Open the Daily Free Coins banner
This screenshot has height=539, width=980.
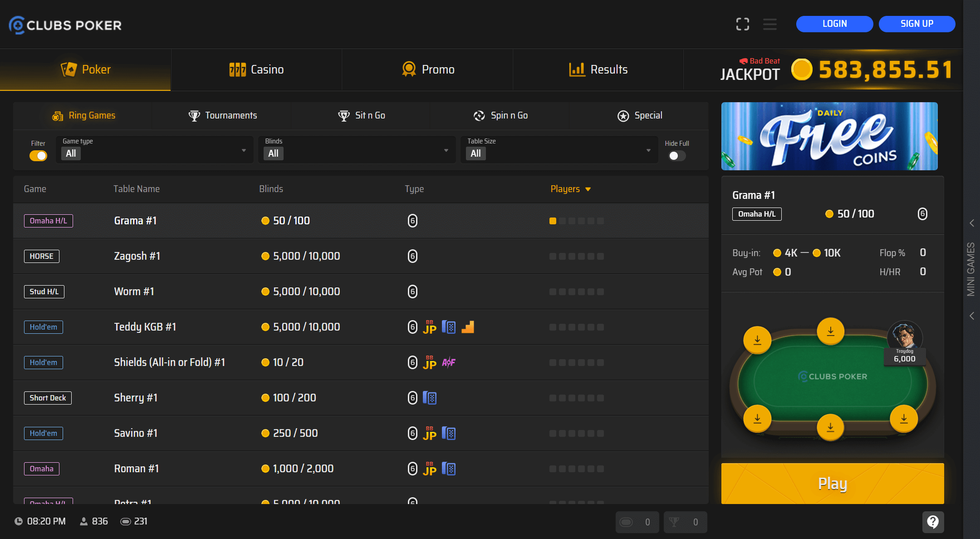[x=829, y=136]
